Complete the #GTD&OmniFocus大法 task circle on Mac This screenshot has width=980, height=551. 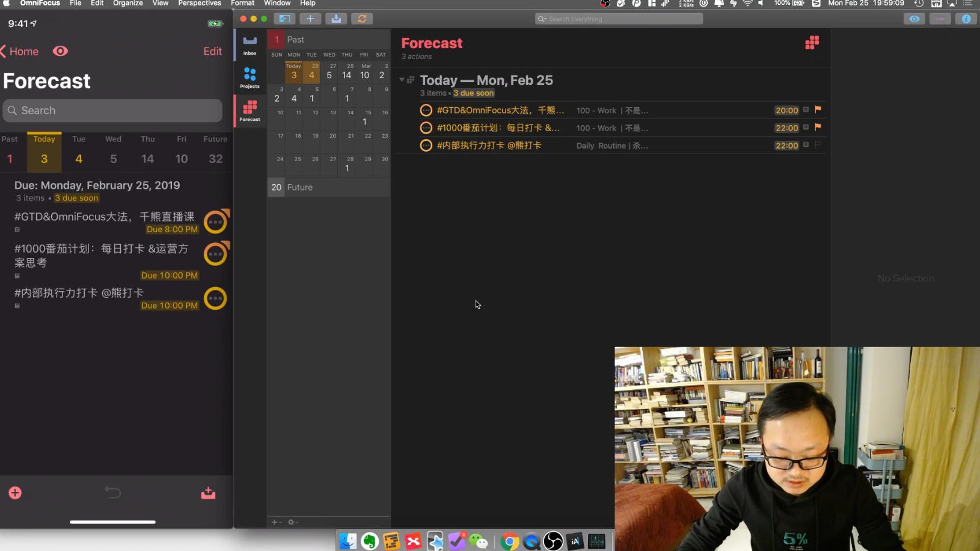point(426,110)
